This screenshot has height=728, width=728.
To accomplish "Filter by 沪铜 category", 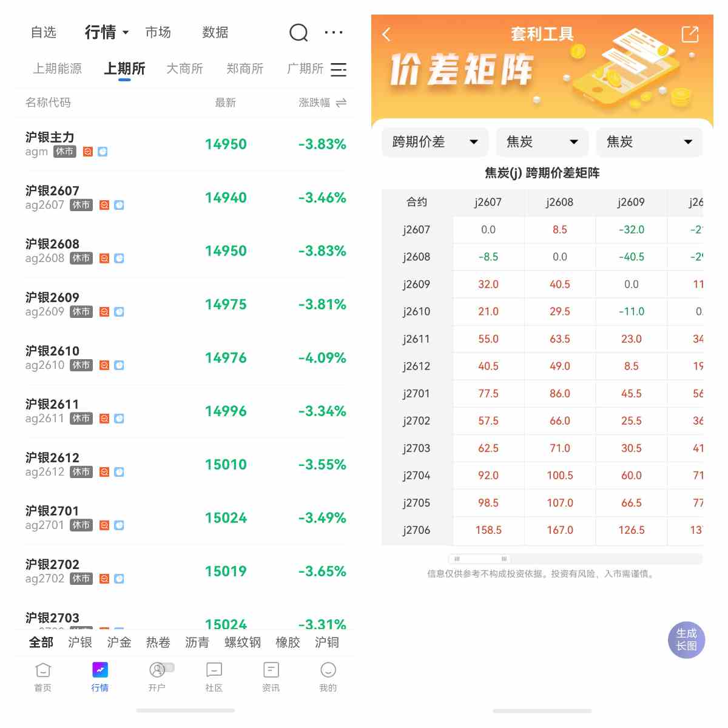I will 327,642.
